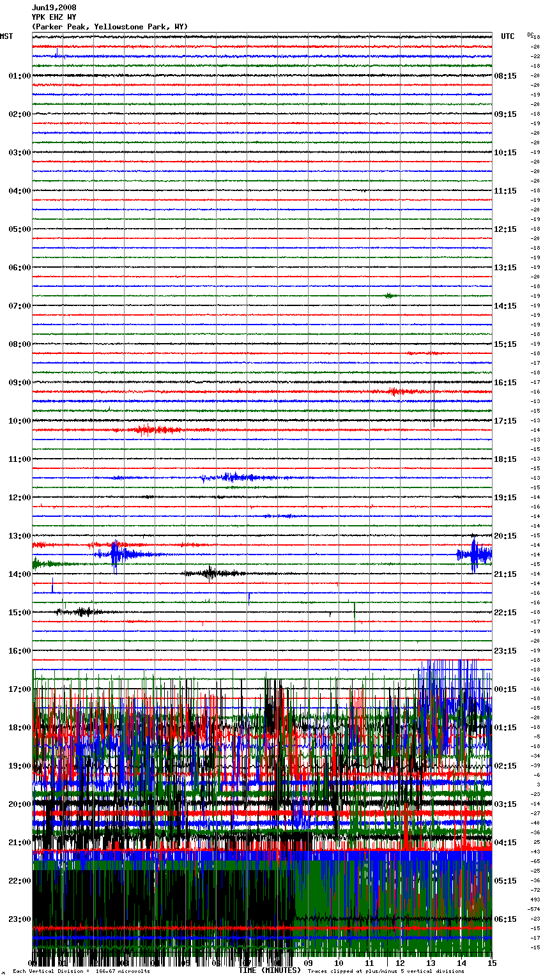Select the 23:00 MST time label
This screenshot has width=543, height=980.
click(20, 919)
